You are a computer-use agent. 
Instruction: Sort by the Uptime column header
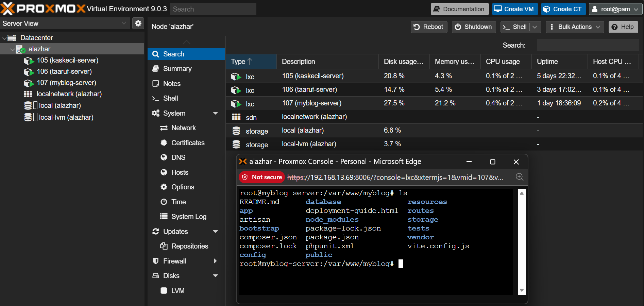click(560, 62)
